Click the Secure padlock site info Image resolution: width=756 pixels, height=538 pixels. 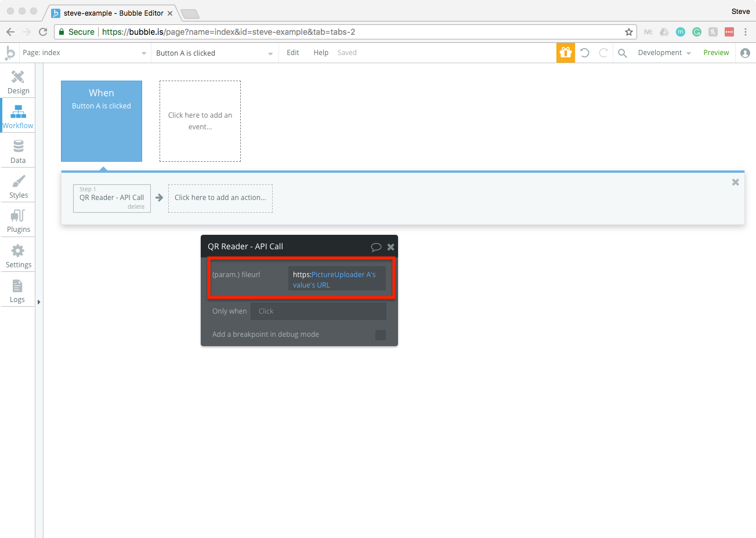click(77, 32)
